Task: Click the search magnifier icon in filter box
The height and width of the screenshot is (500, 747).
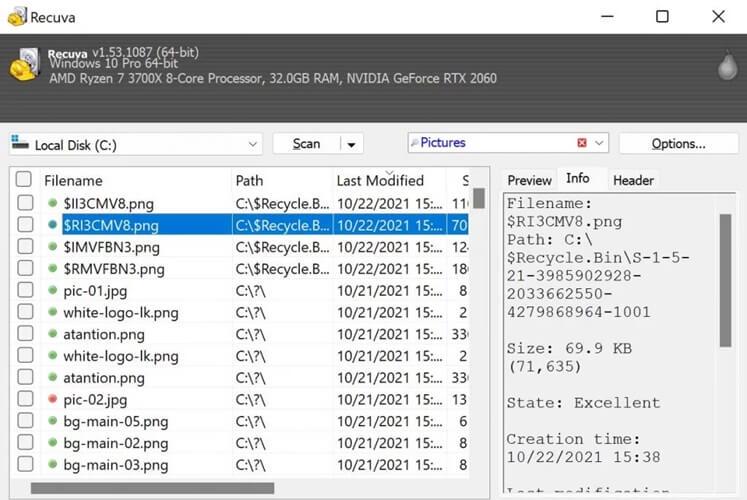Action: pos(414,142)
